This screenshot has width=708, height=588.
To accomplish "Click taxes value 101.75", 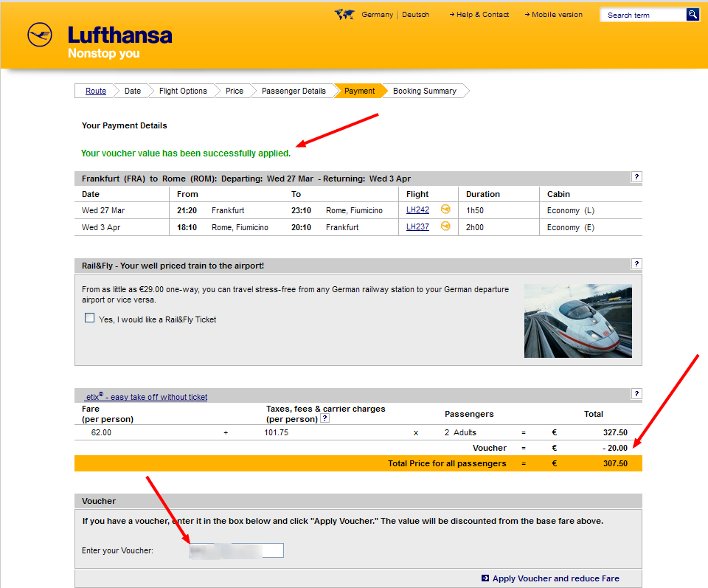I will [277, 432].
